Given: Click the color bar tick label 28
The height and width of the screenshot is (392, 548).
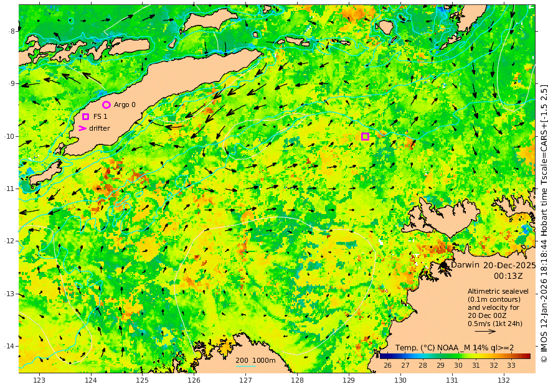Looking at the screenshot, I should (423, 365).
